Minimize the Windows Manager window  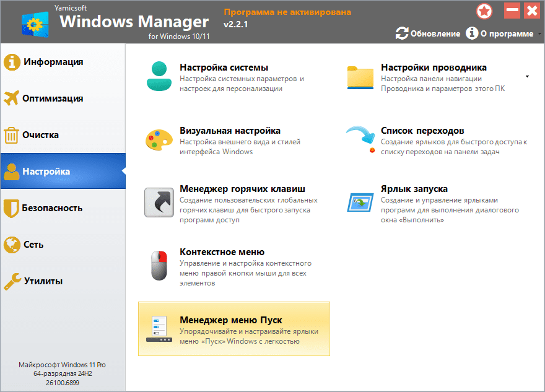(512, 11)
